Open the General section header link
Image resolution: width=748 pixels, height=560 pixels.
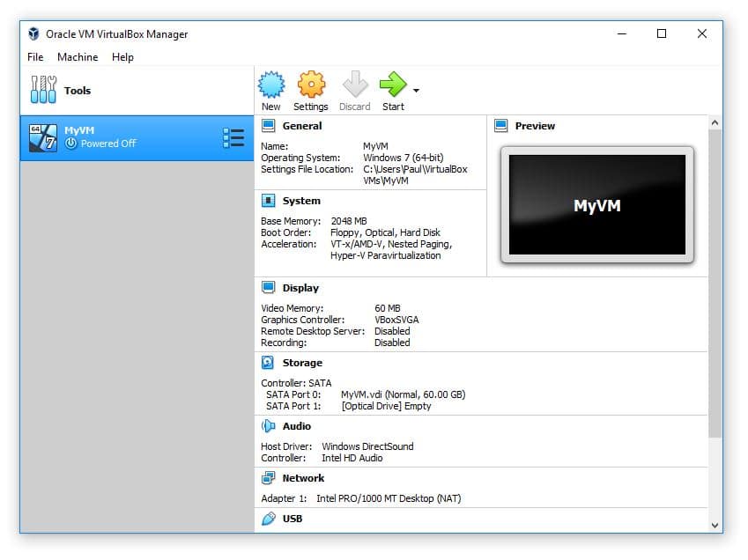click(302, 126)
